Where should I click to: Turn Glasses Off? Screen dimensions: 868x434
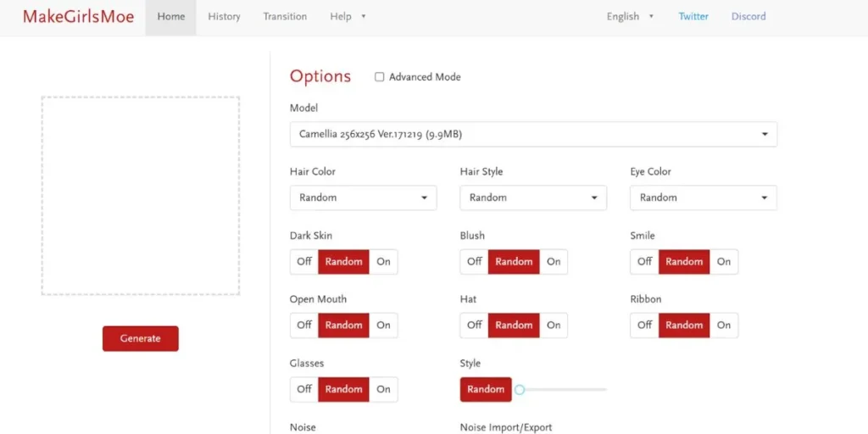(x=304, y=390)
